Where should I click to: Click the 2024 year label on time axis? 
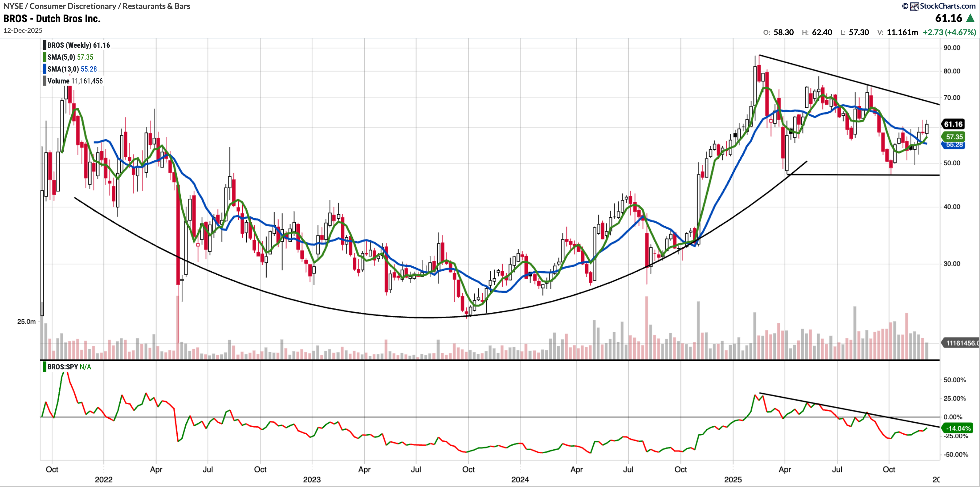pos(520,479)
